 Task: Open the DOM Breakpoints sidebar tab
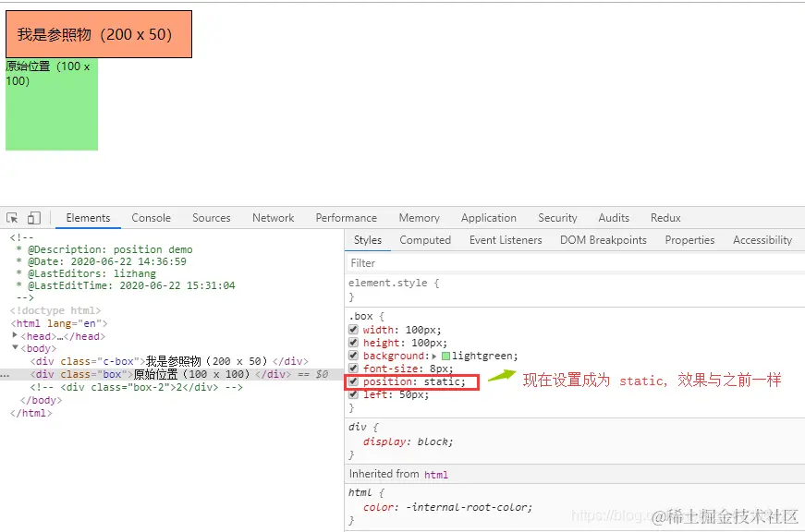(x=604, y=240)
